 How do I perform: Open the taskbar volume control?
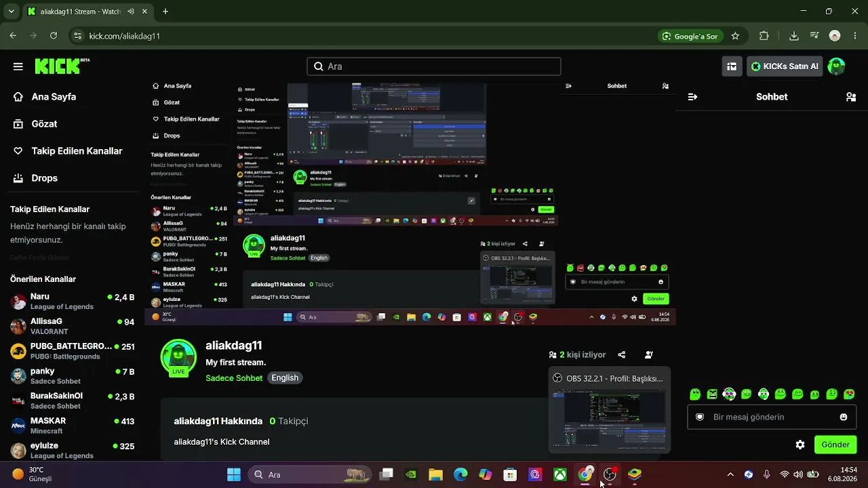coord(798,474)
